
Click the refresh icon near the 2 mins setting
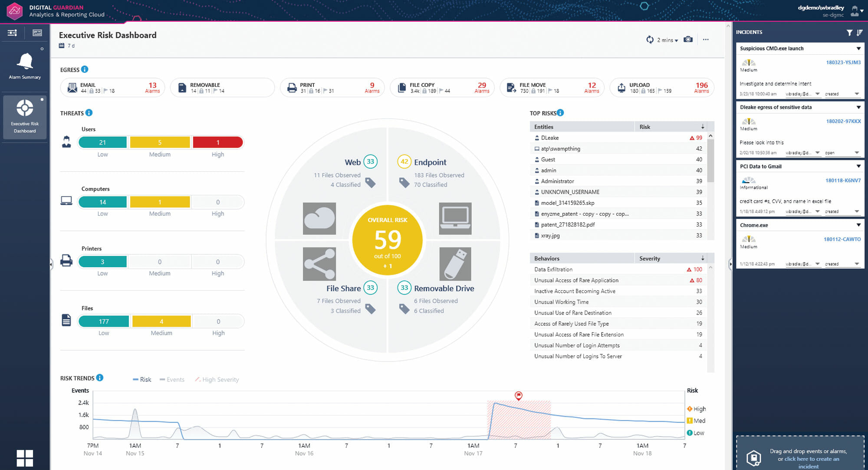650,39
